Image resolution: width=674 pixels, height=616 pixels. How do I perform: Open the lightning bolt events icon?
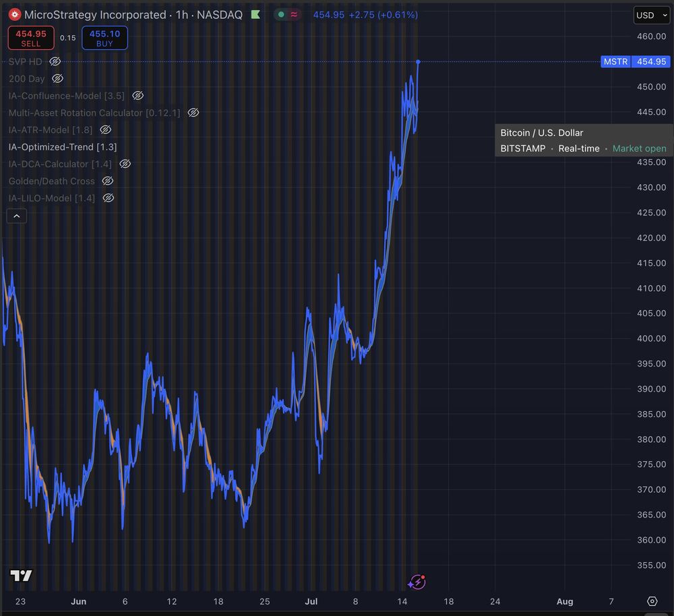pyautogui.click(x=417, y=582)
